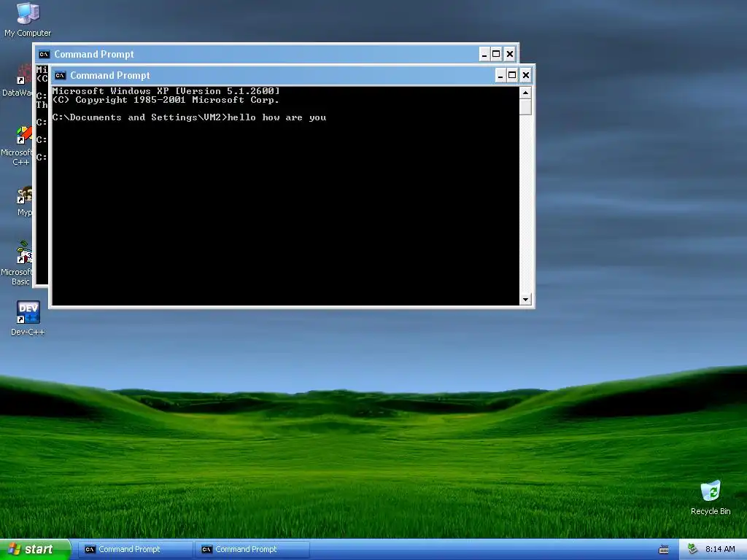Click the back Command Prompt window system icon
The image size is (747, 560).
tap(44, 54)
